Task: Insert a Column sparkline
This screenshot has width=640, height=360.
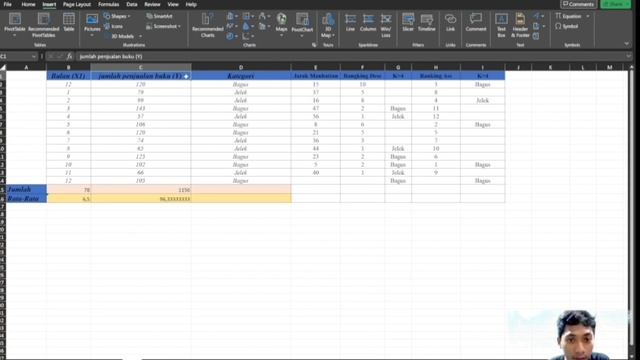Action: click(368, 23)
